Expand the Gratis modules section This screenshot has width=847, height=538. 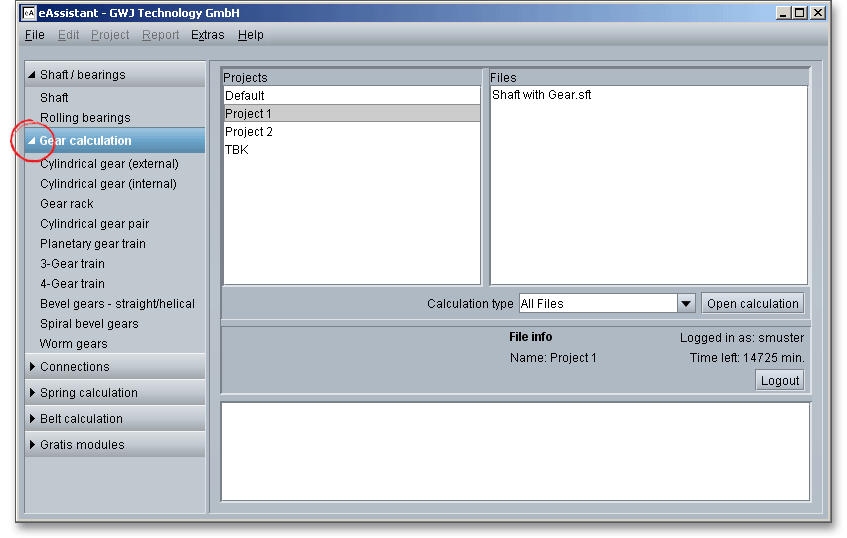click(32, 445)
